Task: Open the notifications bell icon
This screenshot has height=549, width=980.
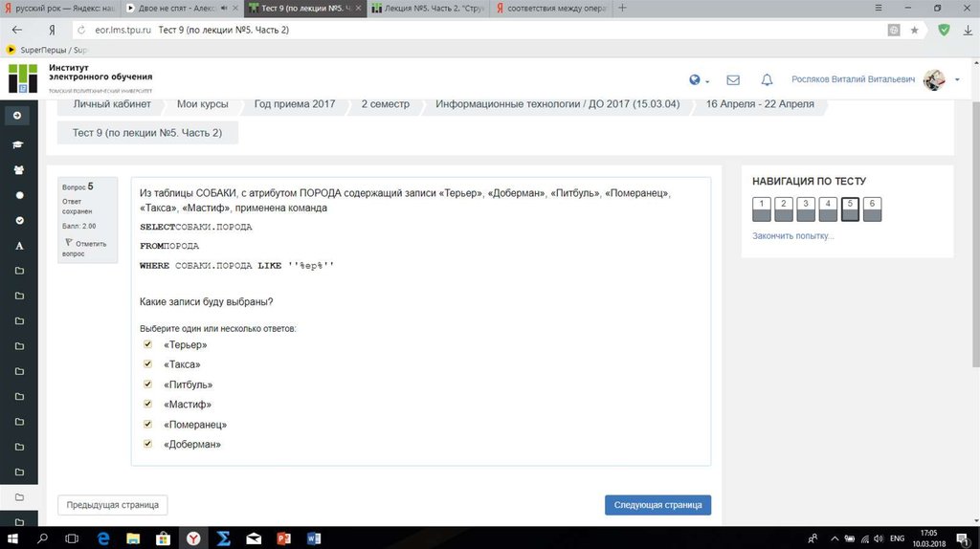Action: click(767, 80)
